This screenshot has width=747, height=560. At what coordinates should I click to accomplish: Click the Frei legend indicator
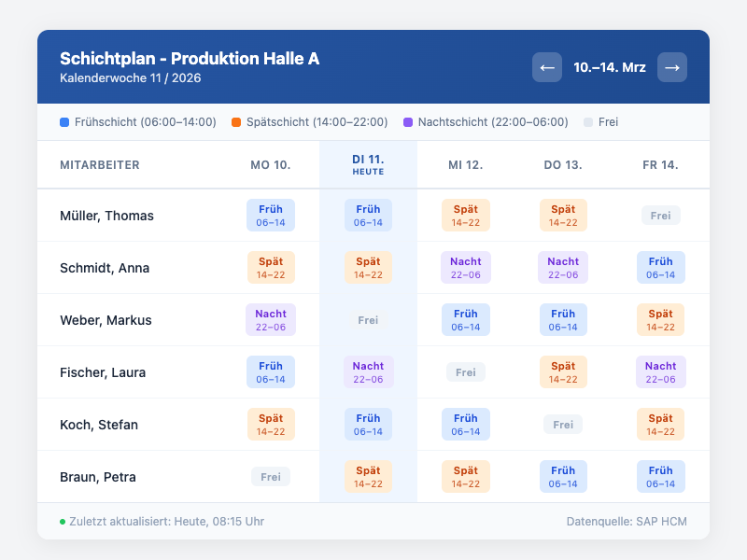[x=588, y=121]
